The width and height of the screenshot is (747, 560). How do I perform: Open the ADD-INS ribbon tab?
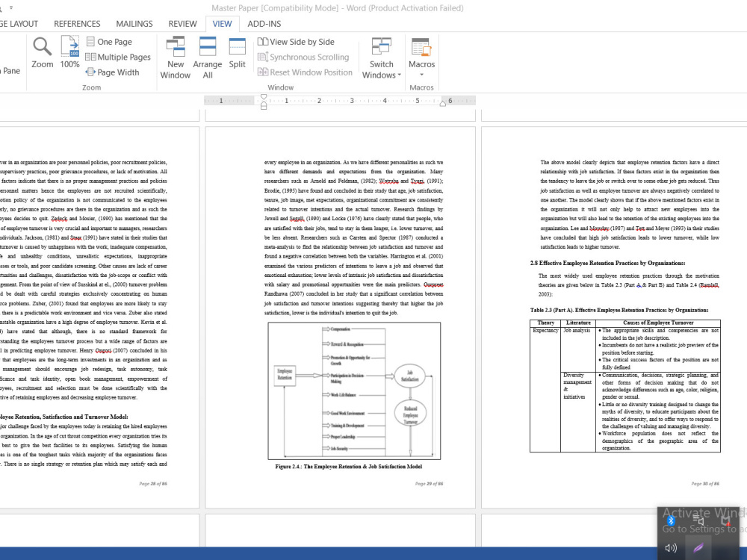(264, 24)
